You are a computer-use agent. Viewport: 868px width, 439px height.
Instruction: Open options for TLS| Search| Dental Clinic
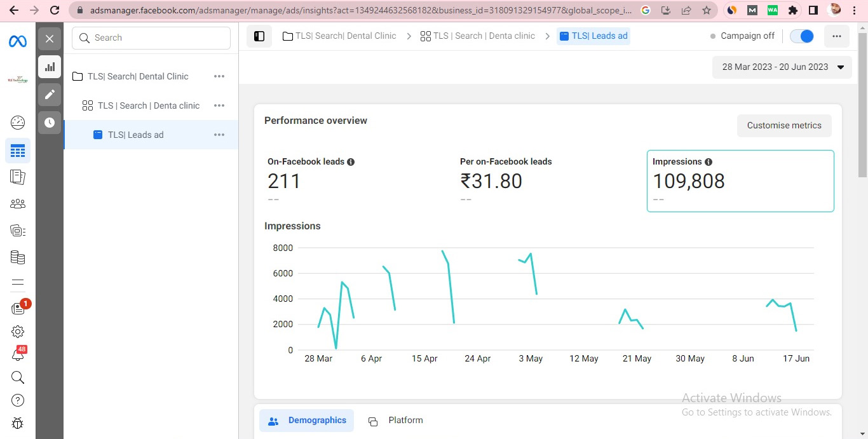click(219, 76)
